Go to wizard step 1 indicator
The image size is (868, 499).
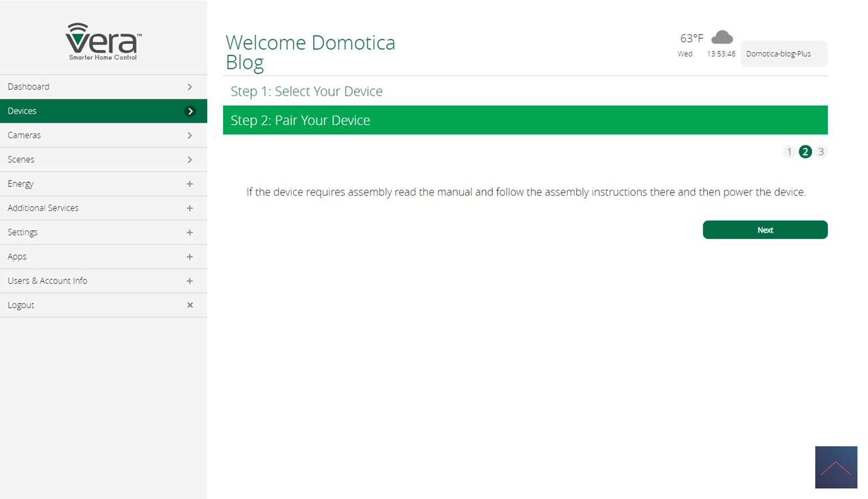(789, 152)
